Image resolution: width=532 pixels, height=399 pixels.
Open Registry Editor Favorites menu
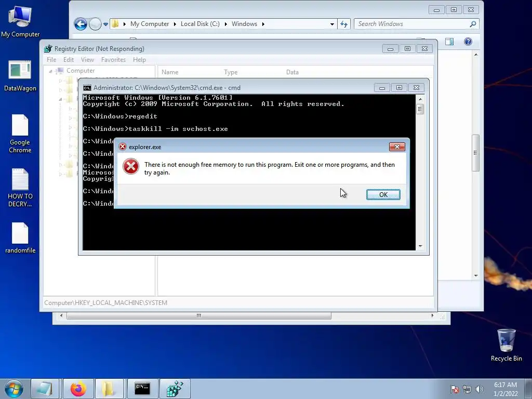[x=113, y=60]
